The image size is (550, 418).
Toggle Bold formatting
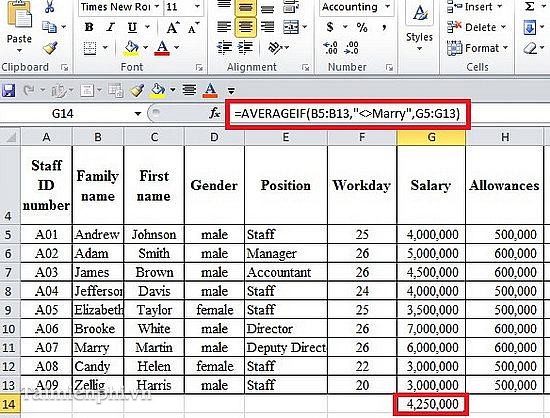[x=89, y=27]
